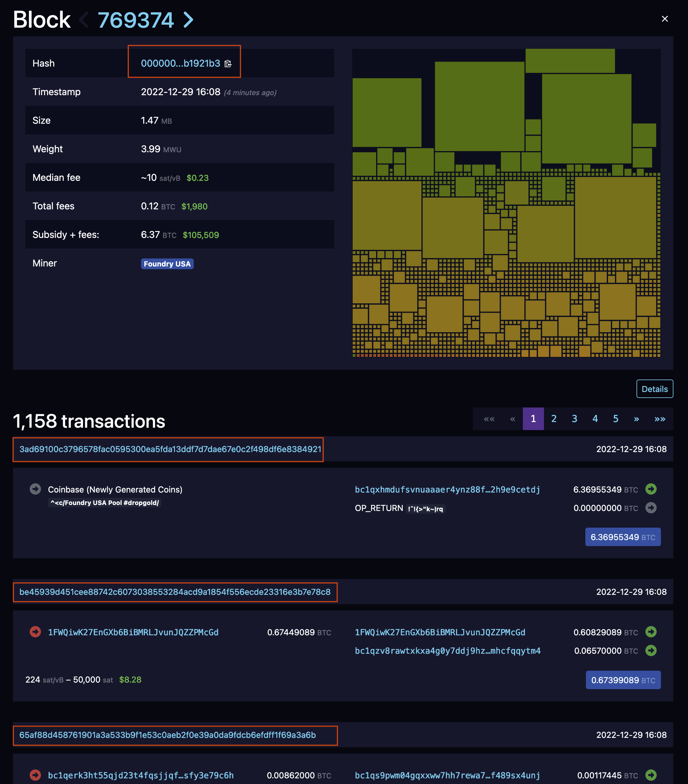Click gray arrow next to OP_RETURN output
Screen dimensions: 688x784
[x=651, y=508]
